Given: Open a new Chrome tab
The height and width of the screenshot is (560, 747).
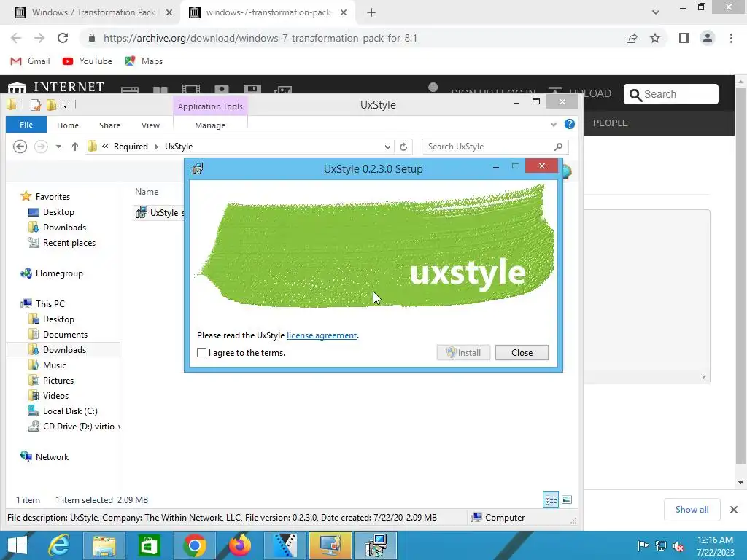Looking at the screenshot, I should pyautogui.click(x=371, y=12).
